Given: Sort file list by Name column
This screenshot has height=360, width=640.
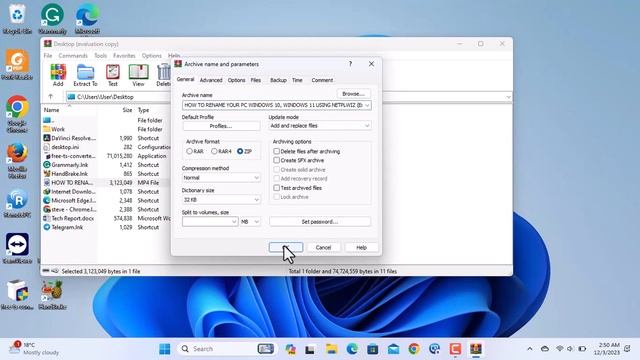Looking at the screenshot, I should (x=51, y=110).
